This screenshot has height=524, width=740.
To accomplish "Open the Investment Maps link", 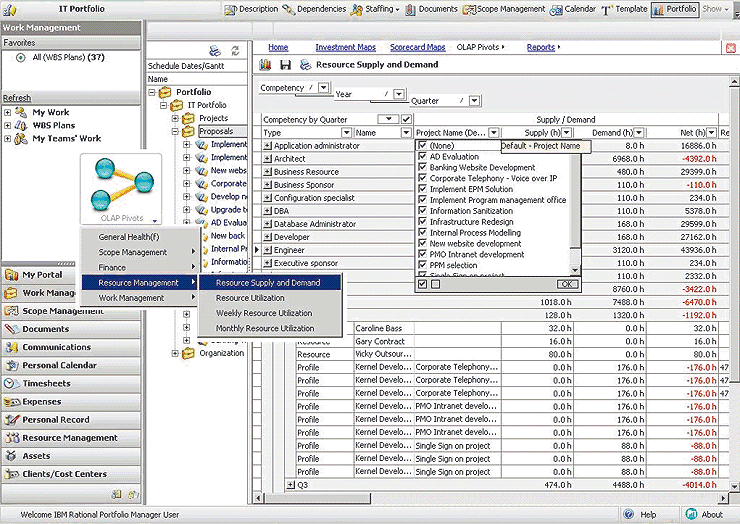I will (345, 47).
